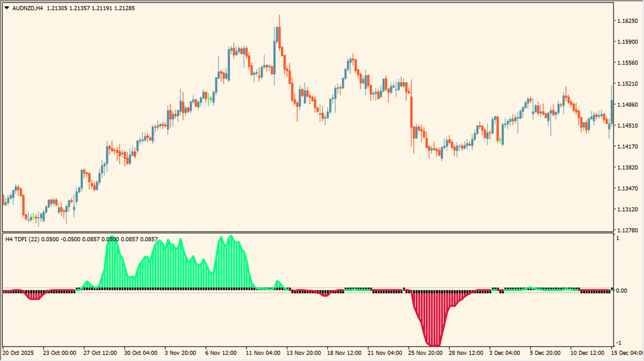Select the green candle near 3 Nov 20:00

coord(209,99)
